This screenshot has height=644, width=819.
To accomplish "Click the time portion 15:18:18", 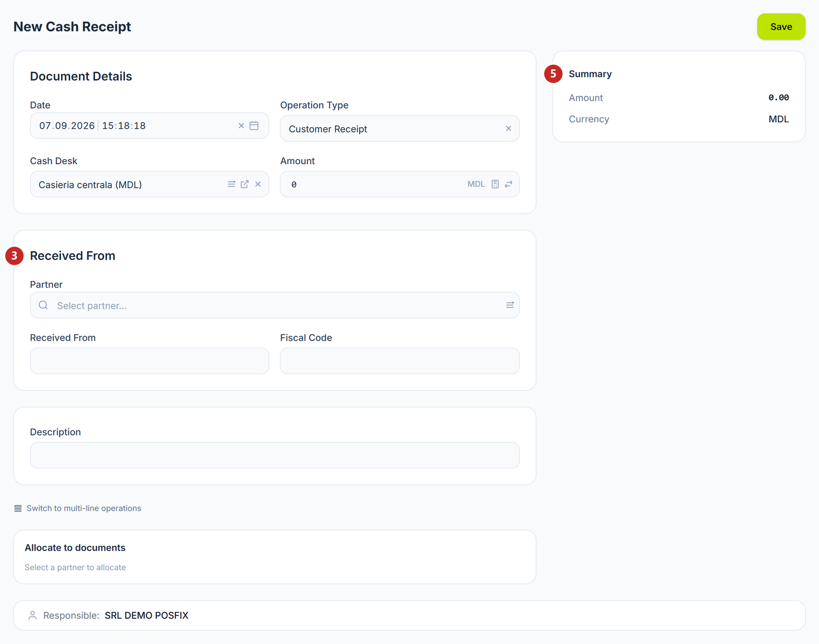I will [x=124, y=126].
